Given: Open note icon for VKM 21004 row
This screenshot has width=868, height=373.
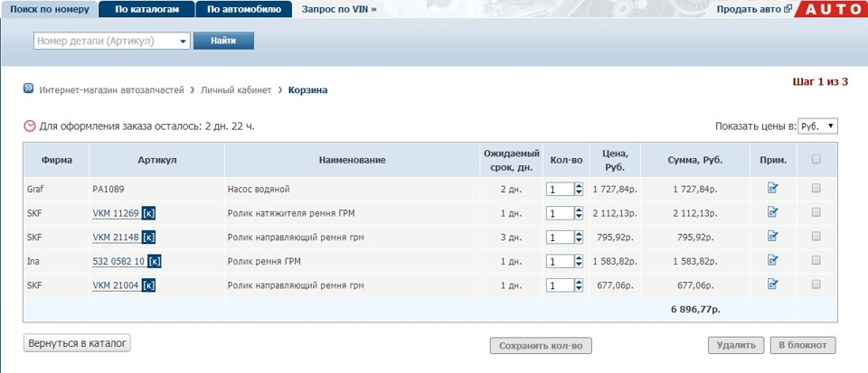Looking at the screenshot, I should click(773, 284).
